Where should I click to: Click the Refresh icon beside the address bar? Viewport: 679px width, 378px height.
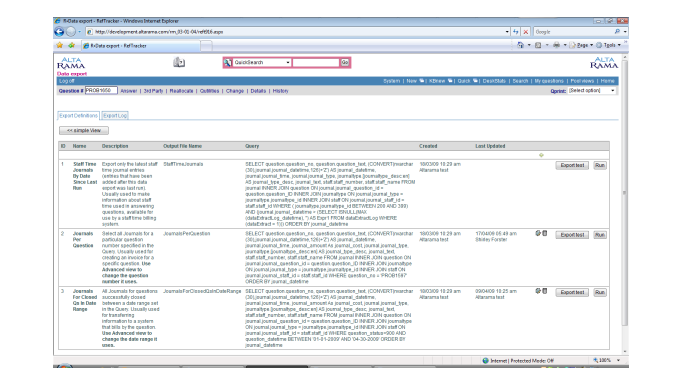point(515,32)
